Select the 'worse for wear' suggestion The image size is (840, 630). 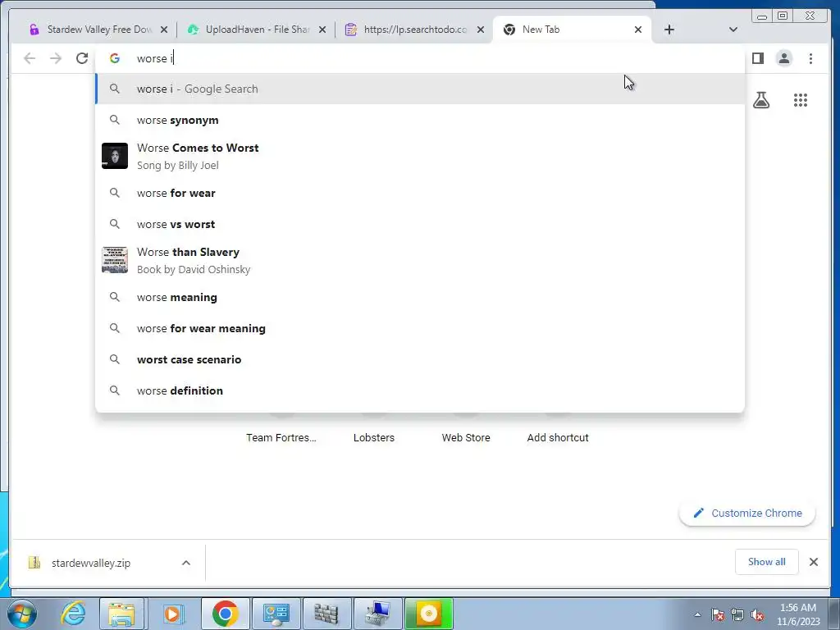click(420, 193)
